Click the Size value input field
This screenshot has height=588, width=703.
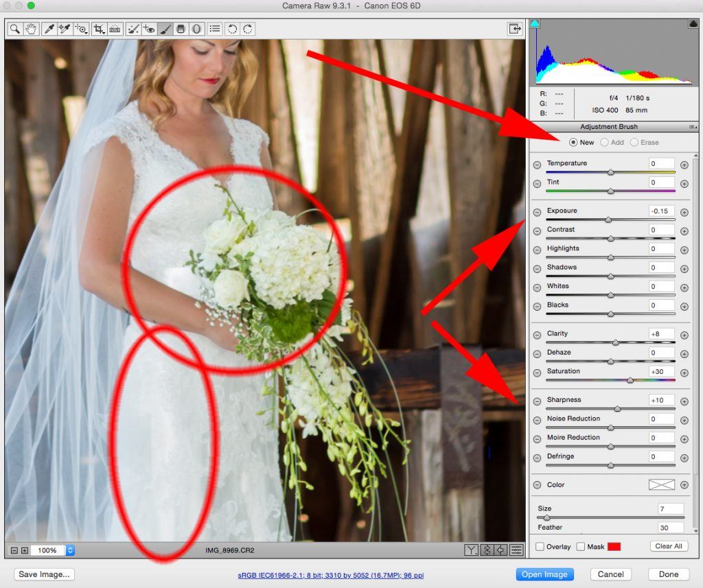pyautogui.click(x=669, y=509)
